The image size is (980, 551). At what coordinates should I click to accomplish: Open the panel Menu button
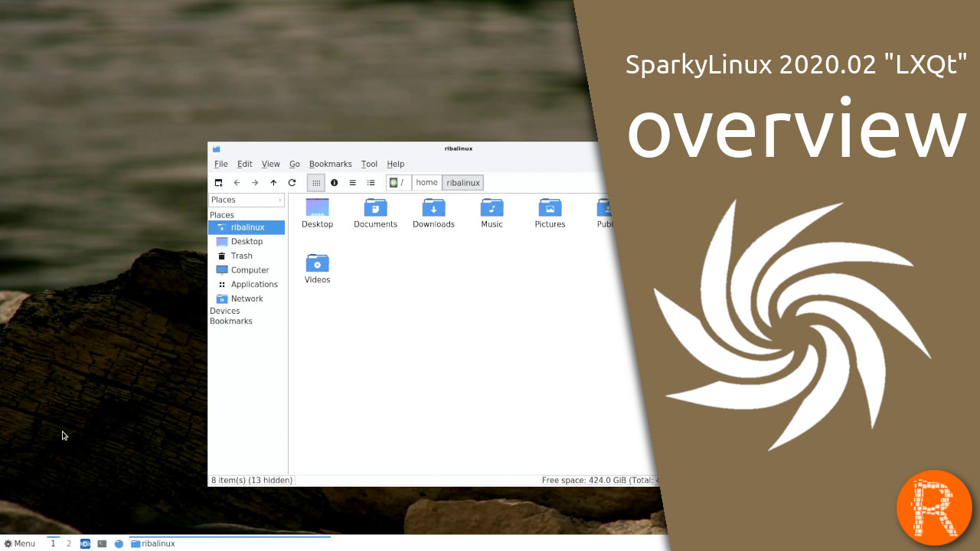pyautogui.click(x=19, y=544)
